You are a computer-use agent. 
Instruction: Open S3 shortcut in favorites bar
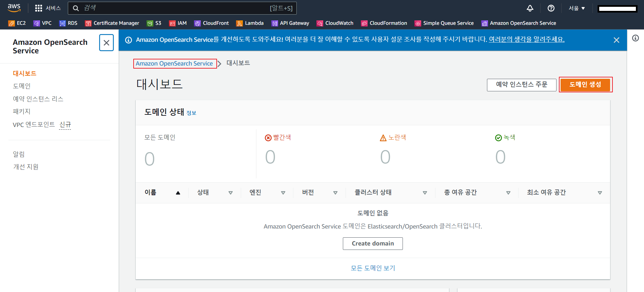(x=154, y=23)
